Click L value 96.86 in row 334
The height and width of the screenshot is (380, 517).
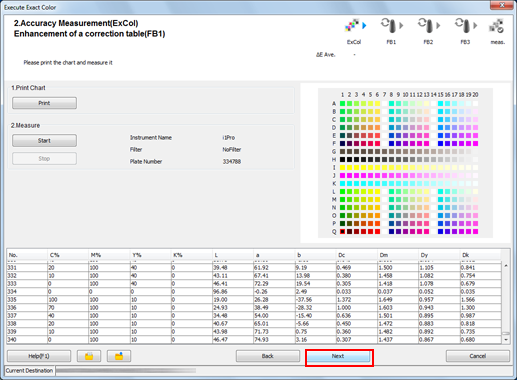220,292
